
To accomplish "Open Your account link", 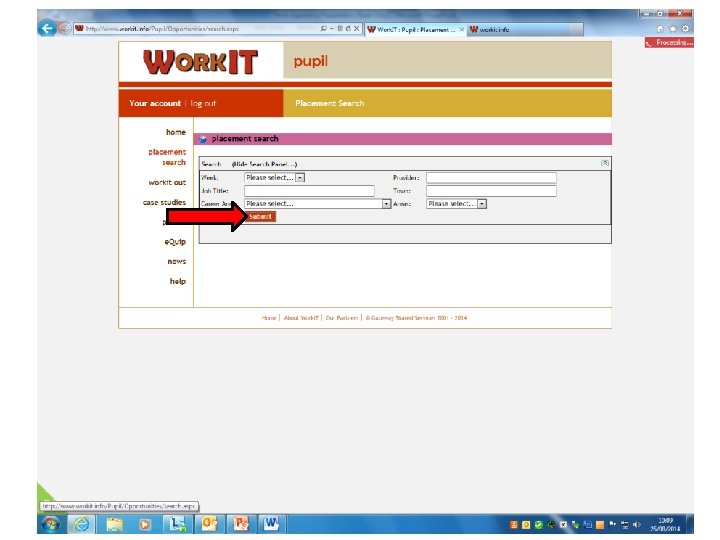I will (x=155, y=103).
